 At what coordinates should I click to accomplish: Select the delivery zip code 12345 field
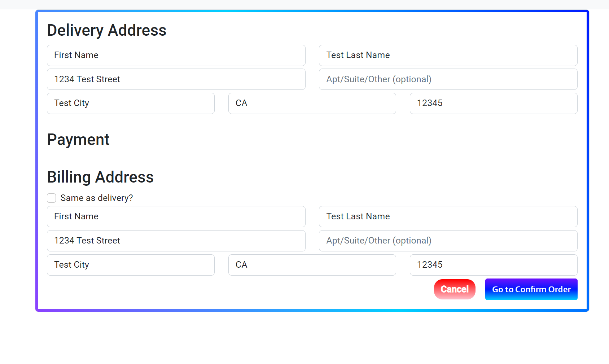tap(494, 103)
